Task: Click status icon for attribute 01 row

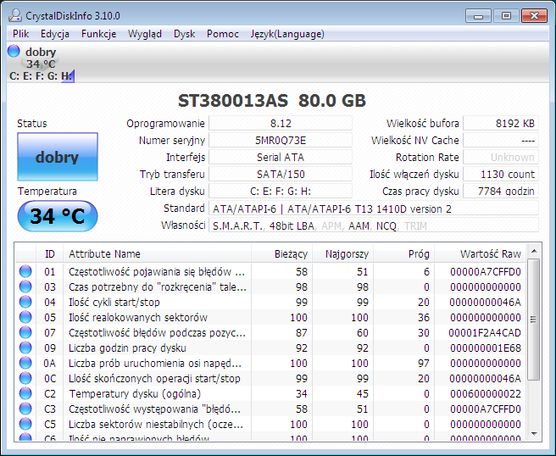Action: [x=25, y=272]
